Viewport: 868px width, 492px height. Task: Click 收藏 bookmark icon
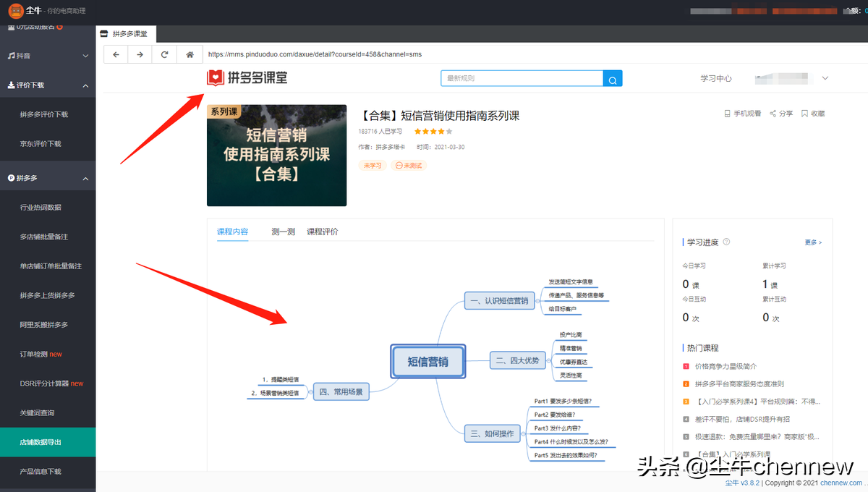pyautogui.click(x=813, y=114)
